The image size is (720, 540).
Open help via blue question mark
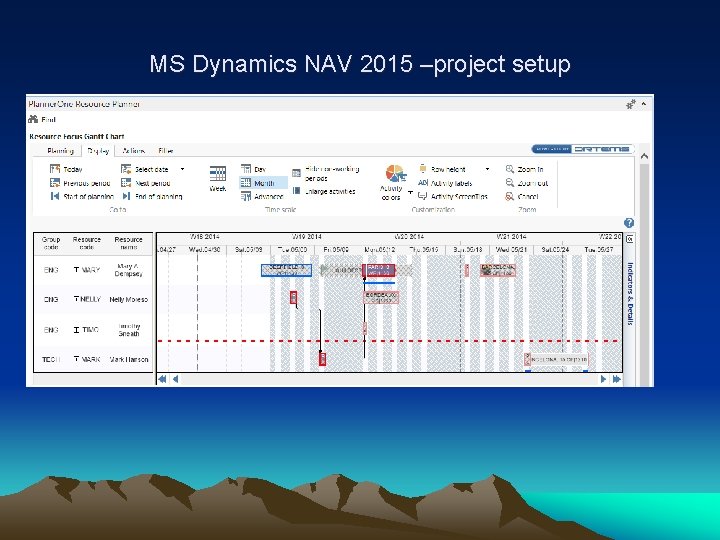tap(629, 223)
